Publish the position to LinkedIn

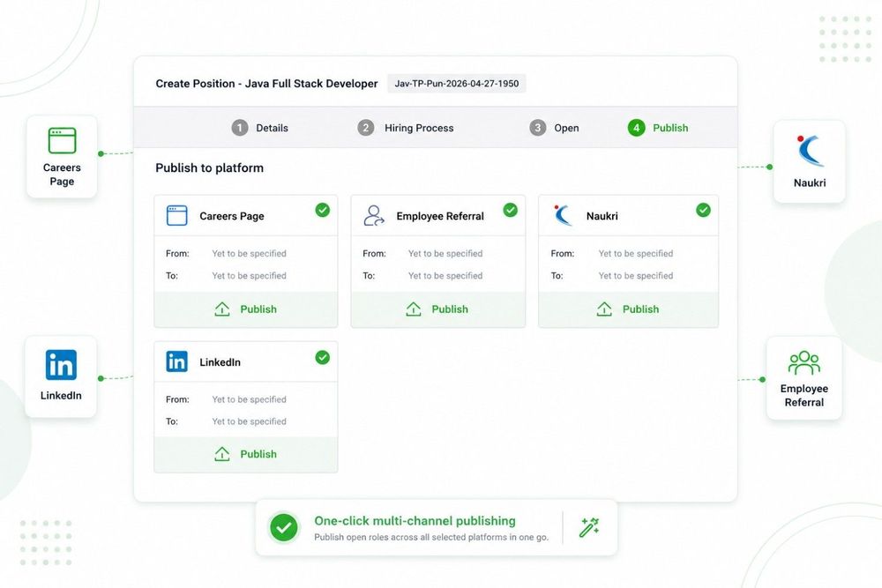(x=246, y=454)
